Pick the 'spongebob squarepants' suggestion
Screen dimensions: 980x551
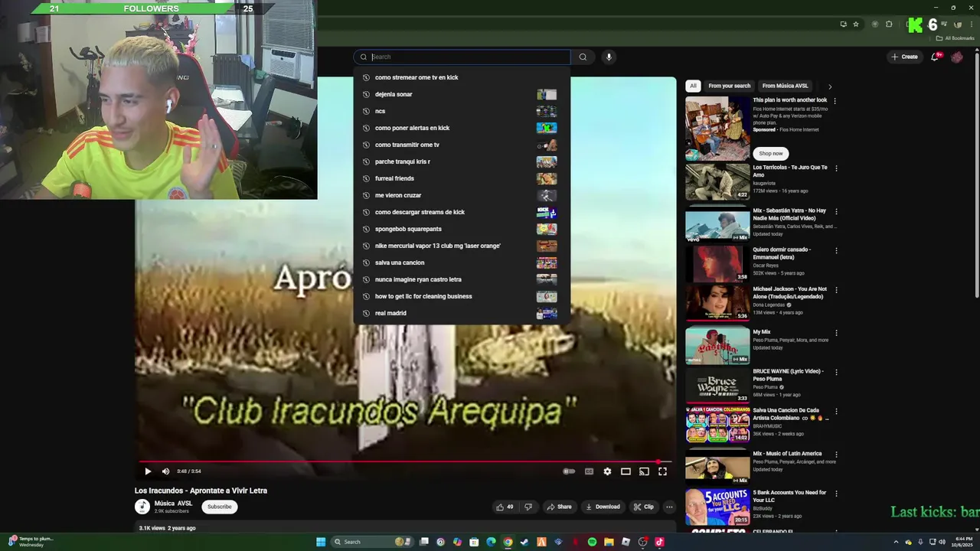(x=462, y=229)
